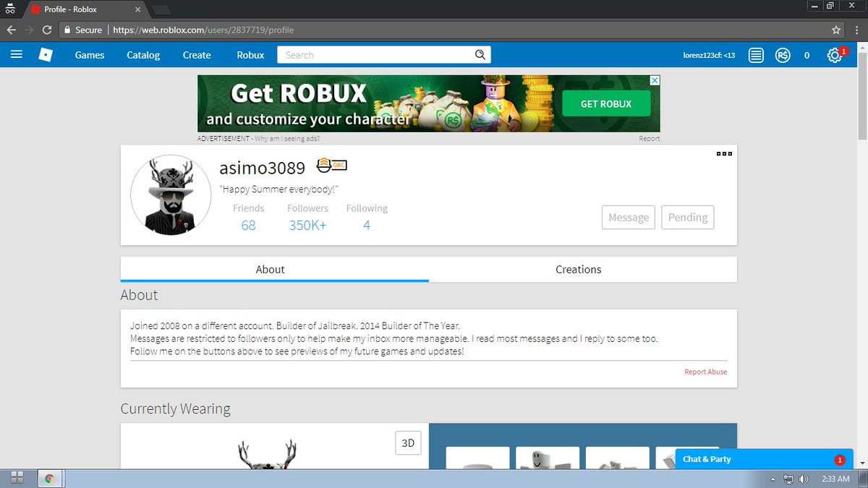
Task: Focus the Roblox search field
Action: tap(376, 55)
